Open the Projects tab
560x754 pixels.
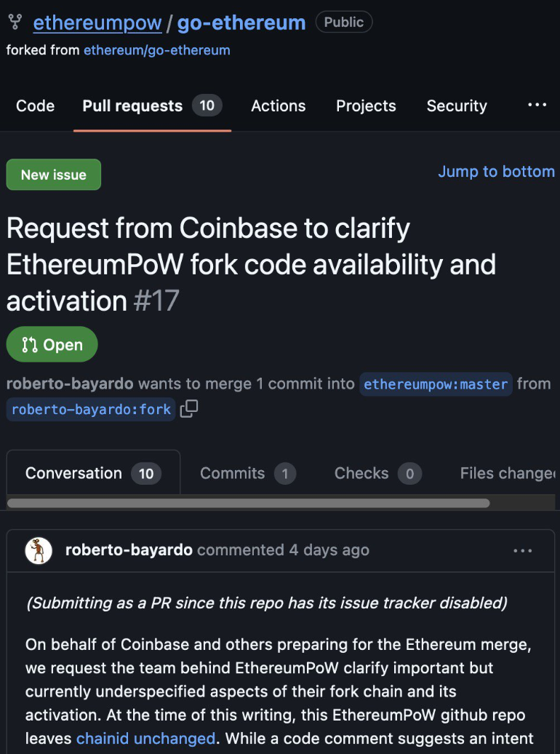click(366, 106)
